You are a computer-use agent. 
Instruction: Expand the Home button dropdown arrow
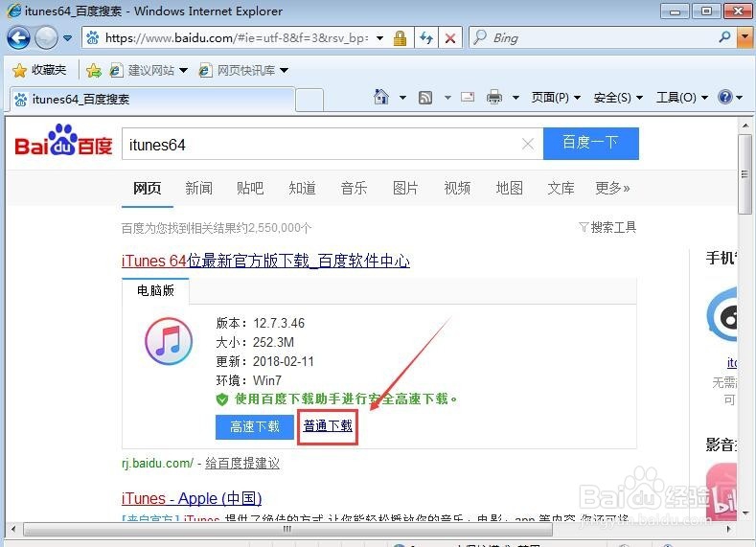[x=402, y=98]
